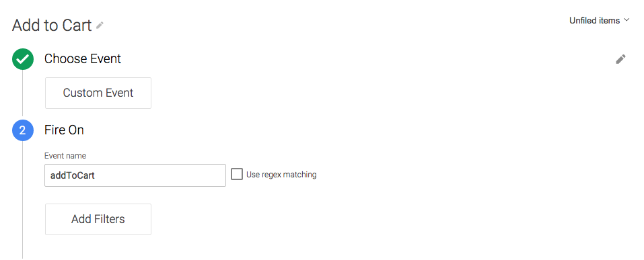Select the Fire On step heading
The height and width of the screenshot is (260, 644).
coord(64,130)
